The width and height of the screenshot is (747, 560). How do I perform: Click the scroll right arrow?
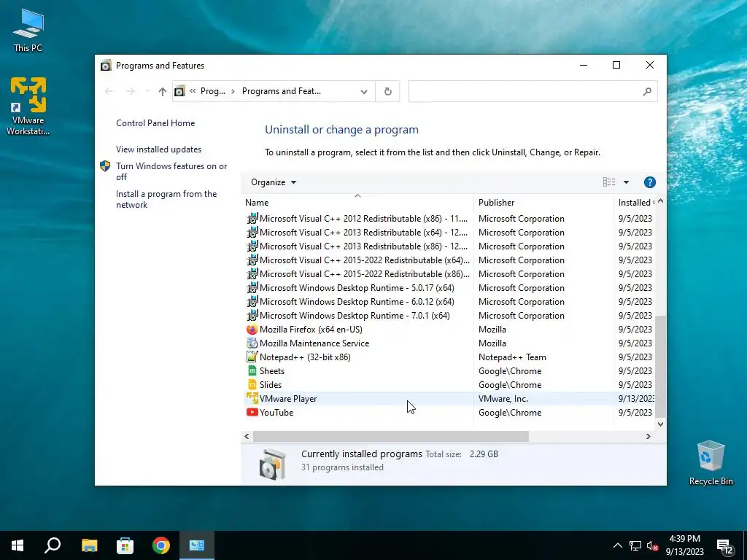pos(648,436)
